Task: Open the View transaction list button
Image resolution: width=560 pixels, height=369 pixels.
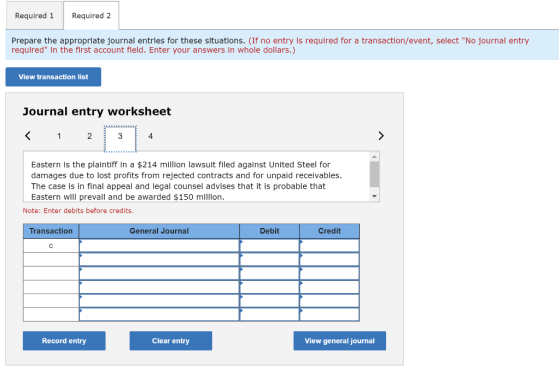Action: [53, 77]
